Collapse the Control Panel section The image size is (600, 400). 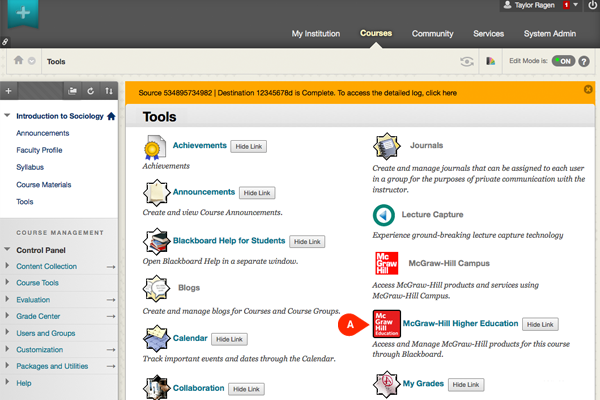[8, 249]
